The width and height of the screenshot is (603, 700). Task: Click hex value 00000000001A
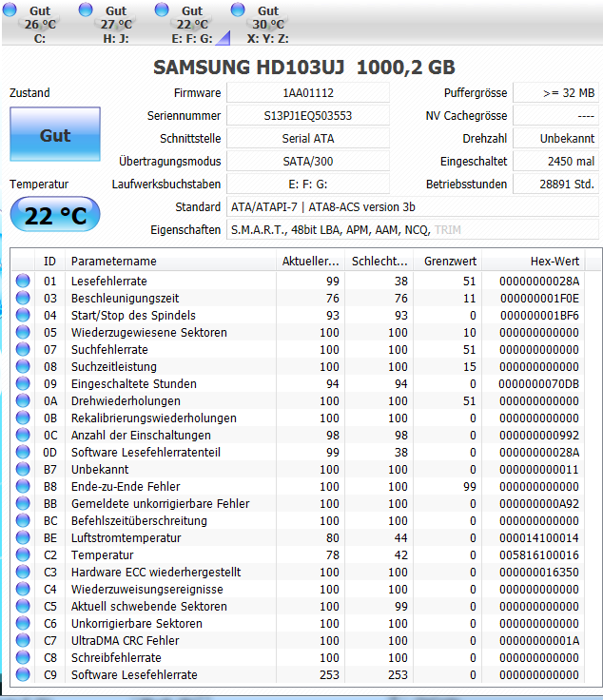point(539,641)
